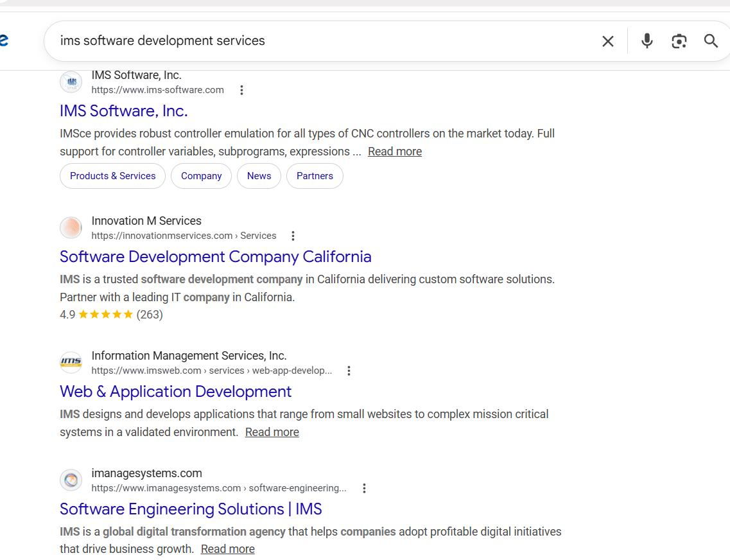Open Web & Application Development result
Viewport: 730px width, 560px height.
pyautogui.click(x=175, y=392)
